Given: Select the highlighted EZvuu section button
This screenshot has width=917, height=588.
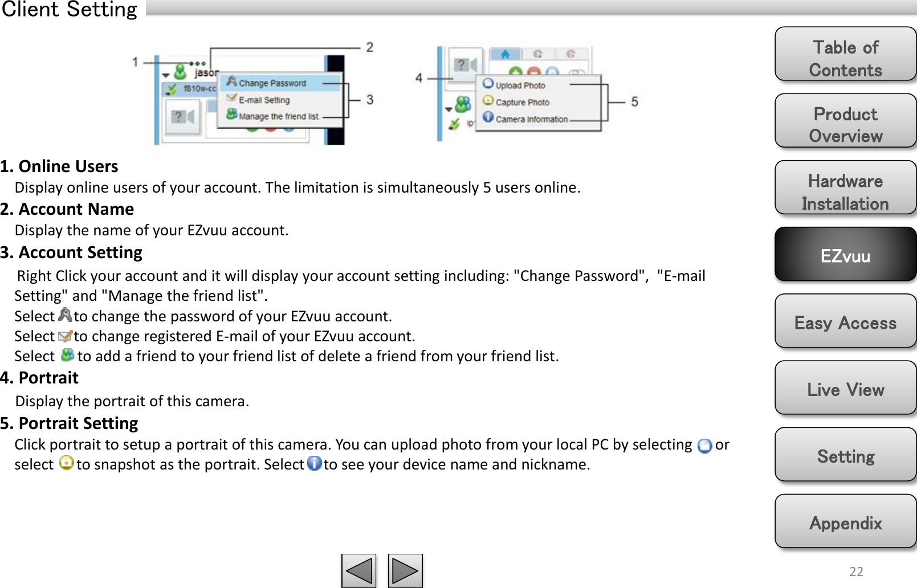Looking at the screenshot, I should pos(845,254).
